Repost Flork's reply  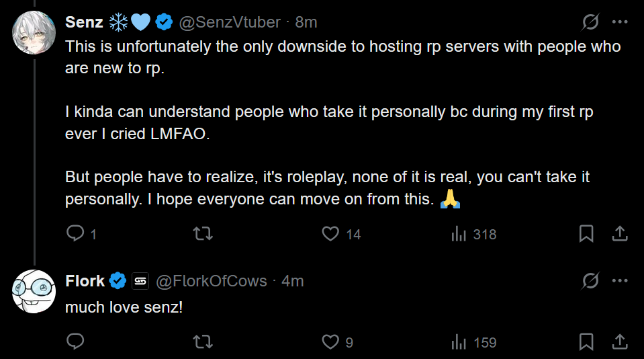point(203,342)
